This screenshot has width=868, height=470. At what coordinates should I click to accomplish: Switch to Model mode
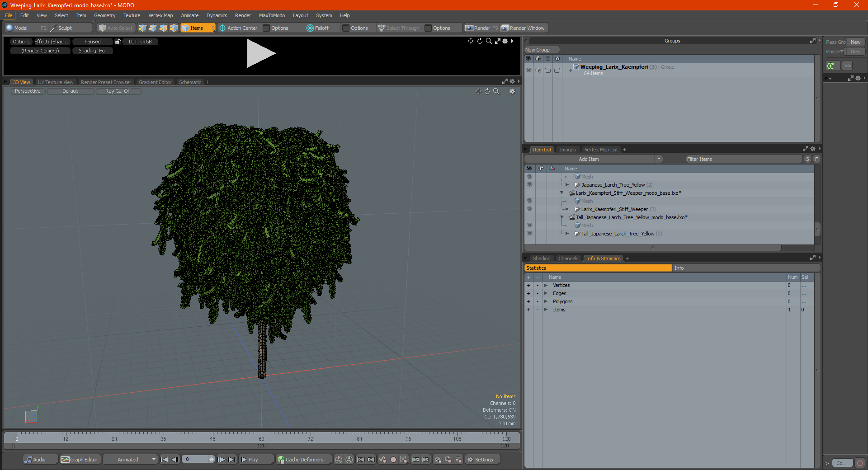point(26,28)
